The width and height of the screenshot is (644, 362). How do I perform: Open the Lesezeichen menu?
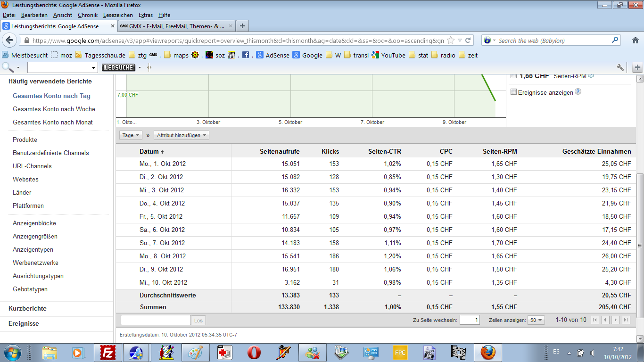118,15
